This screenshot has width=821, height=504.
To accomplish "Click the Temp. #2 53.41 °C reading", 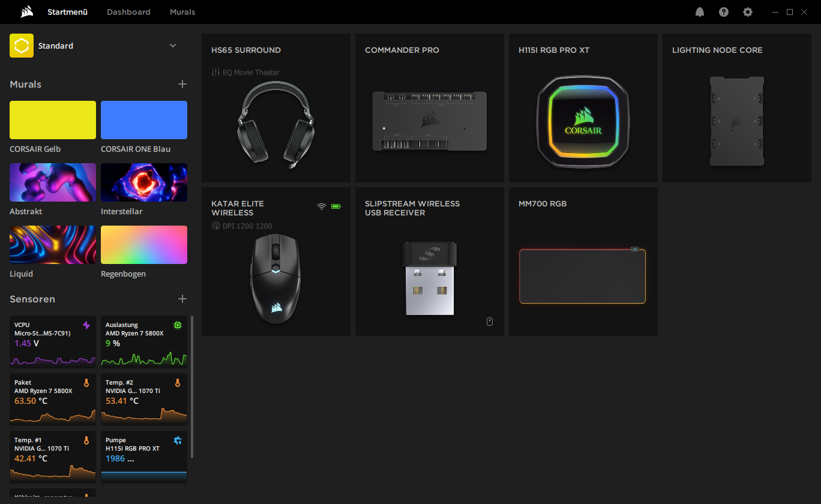I will [122, 401].
